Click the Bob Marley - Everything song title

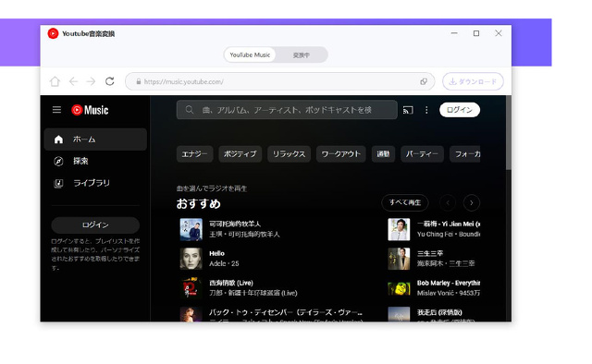(449, 283)
